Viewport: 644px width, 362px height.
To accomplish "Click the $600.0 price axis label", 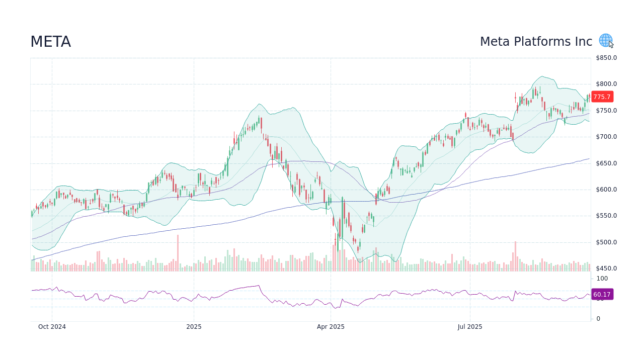I will pos(606,190).
